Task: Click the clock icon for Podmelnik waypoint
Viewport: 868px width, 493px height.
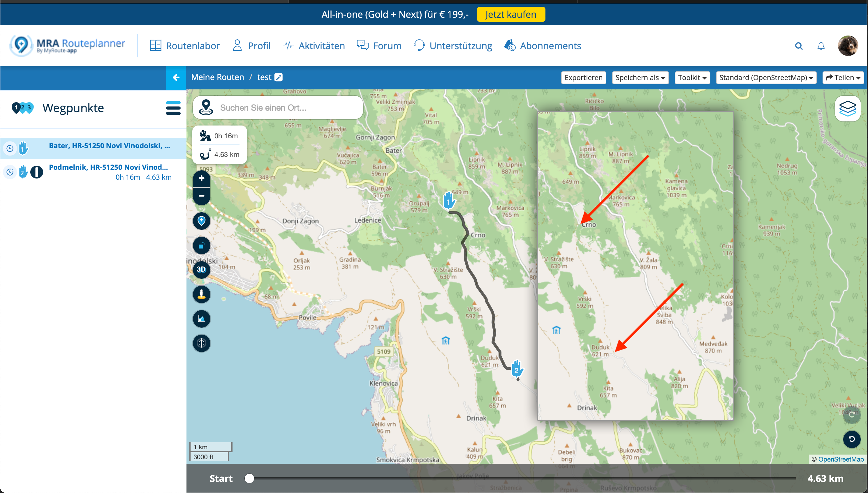Action: tap(10, 172)
